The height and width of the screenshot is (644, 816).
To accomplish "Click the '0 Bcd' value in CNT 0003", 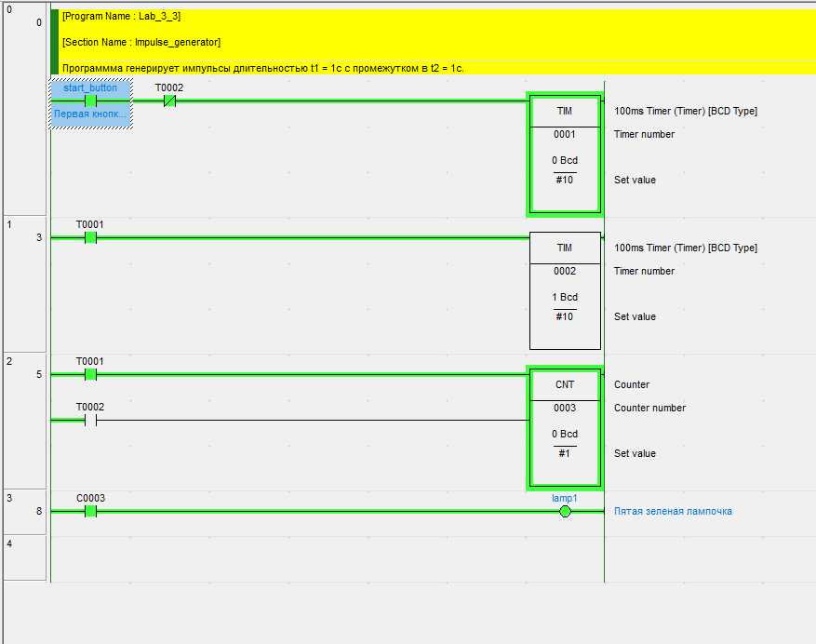I will click(565, 434).
